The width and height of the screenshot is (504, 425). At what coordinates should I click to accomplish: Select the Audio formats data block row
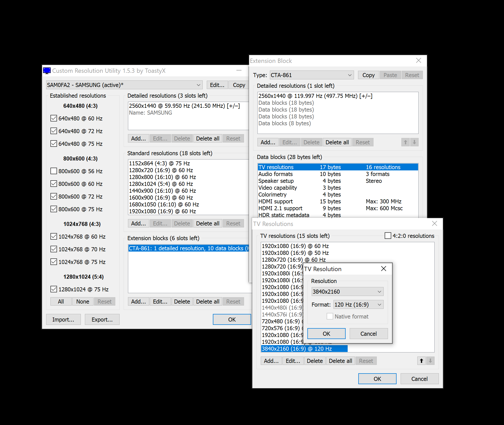275,174
